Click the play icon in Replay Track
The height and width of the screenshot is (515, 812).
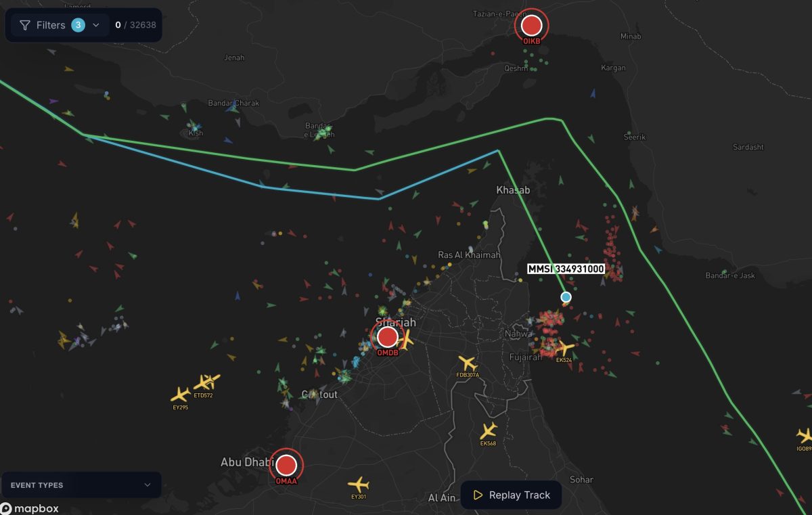(x=478, y=495)
